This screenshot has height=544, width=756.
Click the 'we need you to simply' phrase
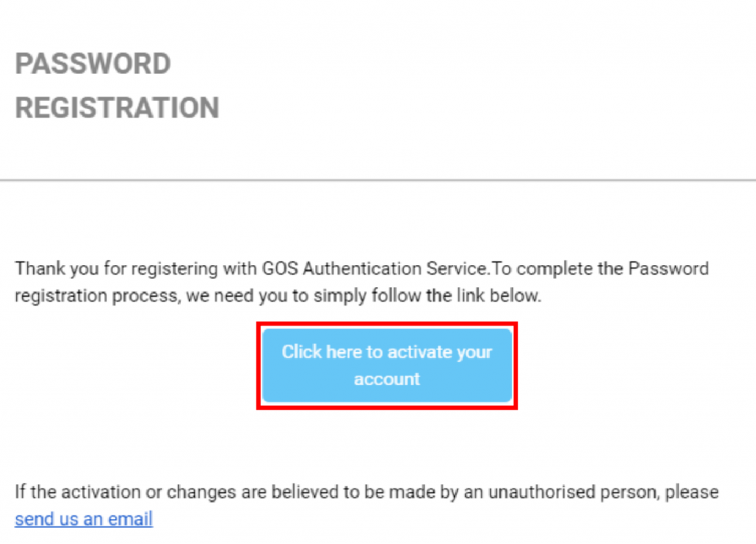pyautogui.click(x=276, y=295)
